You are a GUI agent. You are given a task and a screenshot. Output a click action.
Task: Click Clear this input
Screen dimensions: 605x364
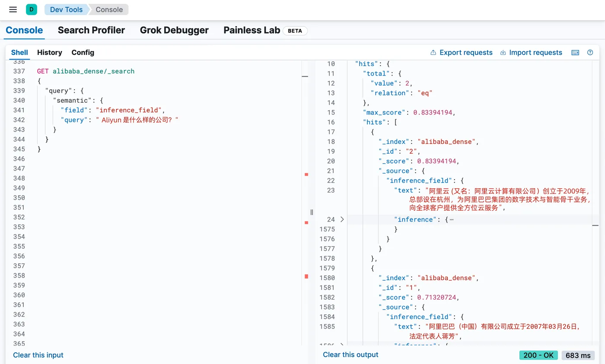(38, 355)
